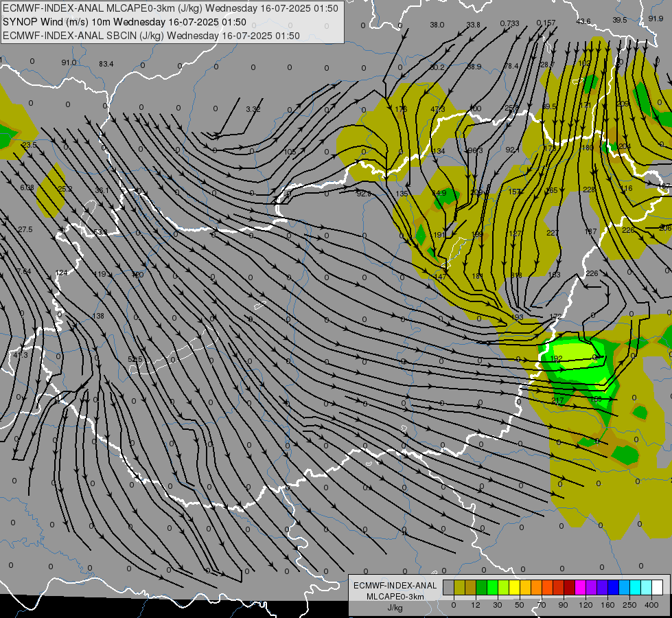Click the olive swatch in the legend
Image resolution: width=672 pixels, height=618 pixels.
pos(459,588)
